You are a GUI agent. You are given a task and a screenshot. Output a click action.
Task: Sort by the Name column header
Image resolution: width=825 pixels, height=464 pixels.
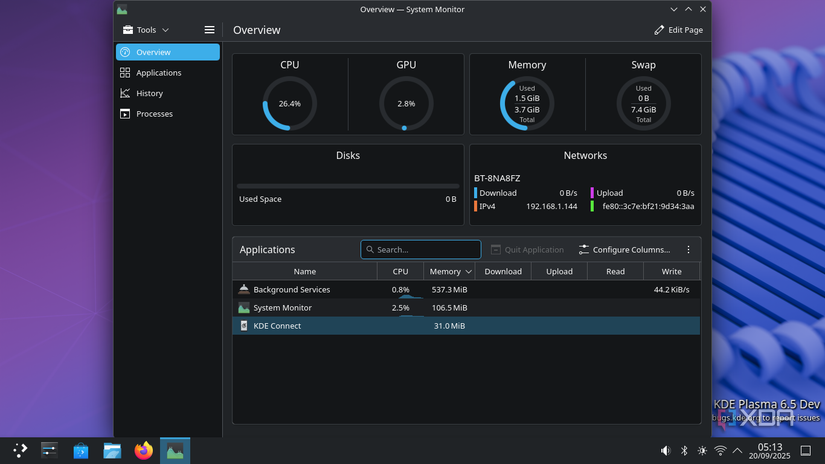[x=305, y=271]
